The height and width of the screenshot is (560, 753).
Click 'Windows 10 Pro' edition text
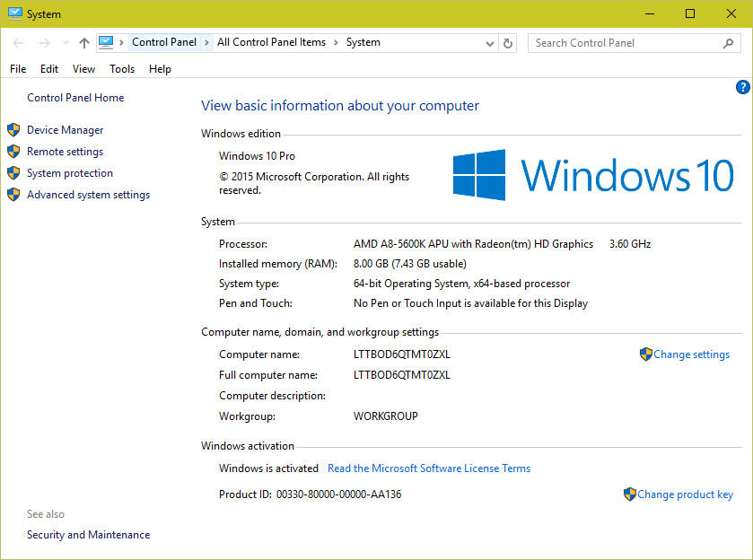[x=257, y=156]
